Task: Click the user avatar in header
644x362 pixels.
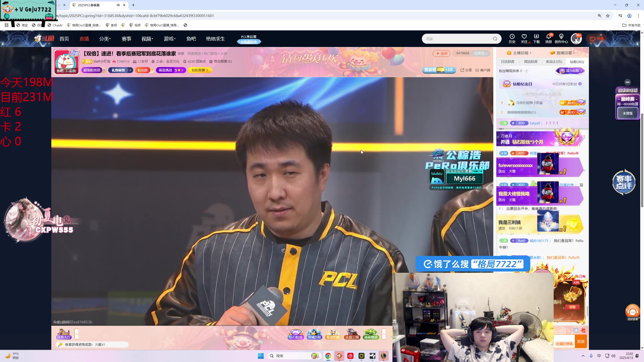Action: coord(576,39)
